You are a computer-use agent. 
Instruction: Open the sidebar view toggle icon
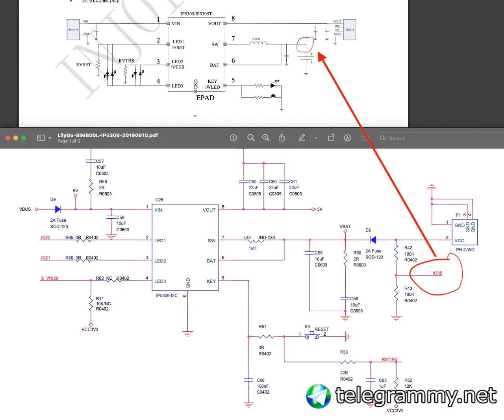(x=41, y=138)
